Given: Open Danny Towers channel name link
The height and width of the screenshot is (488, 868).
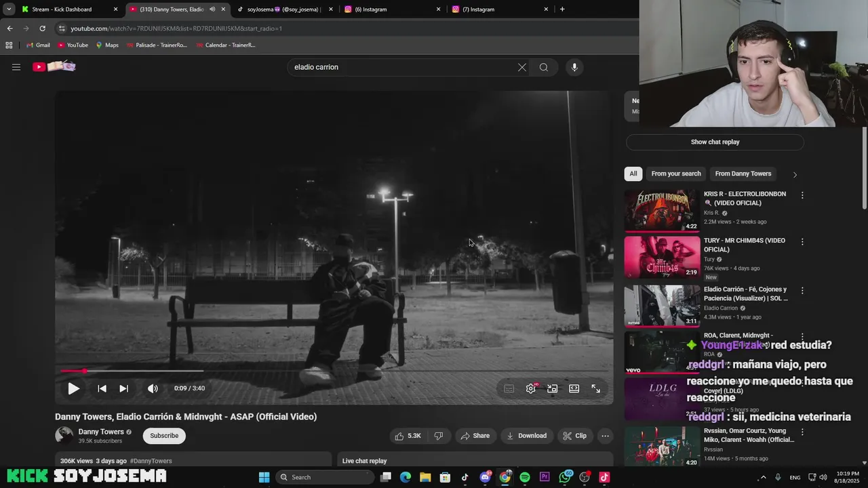Looking at the screenshot, I should click(x=101, y=432).
